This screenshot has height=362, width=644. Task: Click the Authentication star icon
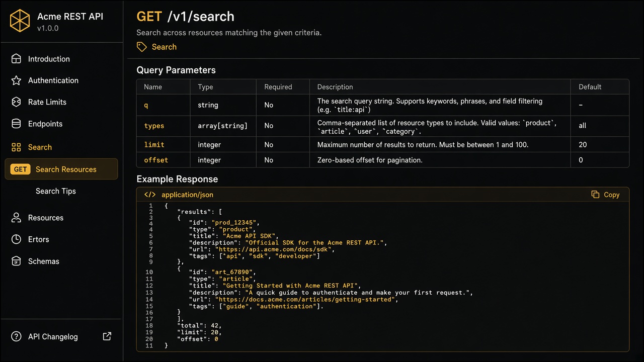(16, 80)
